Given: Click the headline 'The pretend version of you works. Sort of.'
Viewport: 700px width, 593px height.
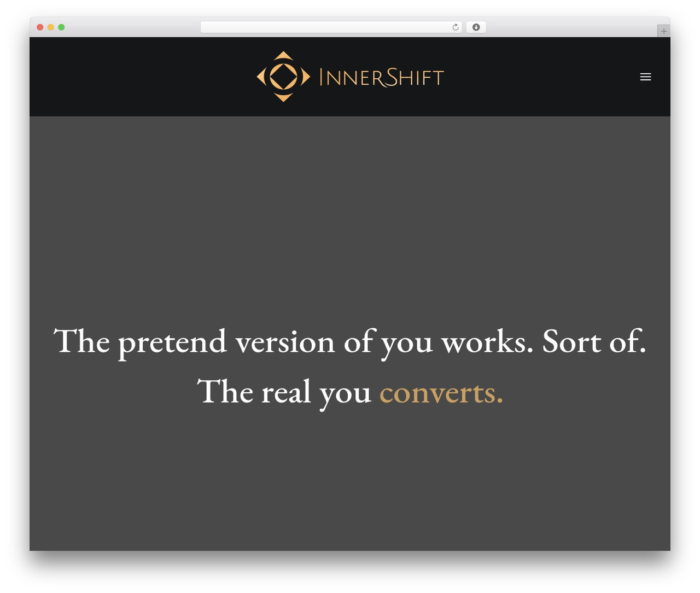Looking at the screenshot, I should [350, 342].
